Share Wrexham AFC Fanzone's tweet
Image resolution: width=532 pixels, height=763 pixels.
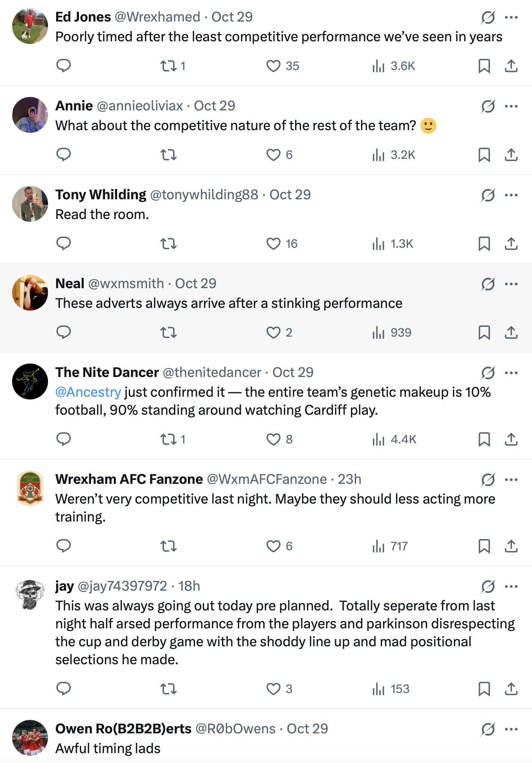coord(511,546)
